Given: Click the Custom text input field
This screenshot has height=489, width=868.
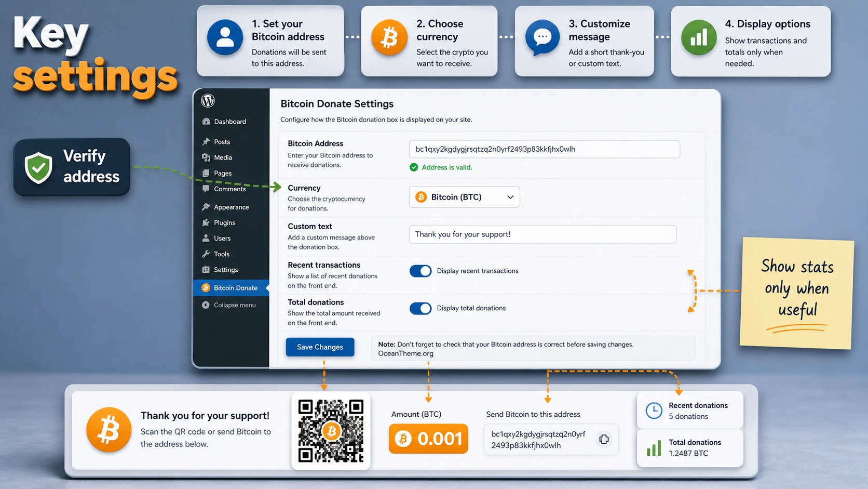Looking at the screenshot, I should coord(542,234).
